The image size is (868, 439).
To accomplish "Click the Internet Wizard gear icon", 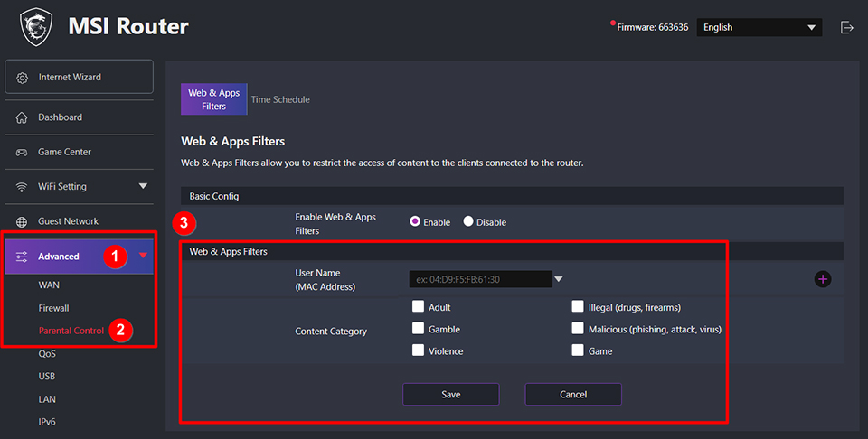I will [22, 78].
